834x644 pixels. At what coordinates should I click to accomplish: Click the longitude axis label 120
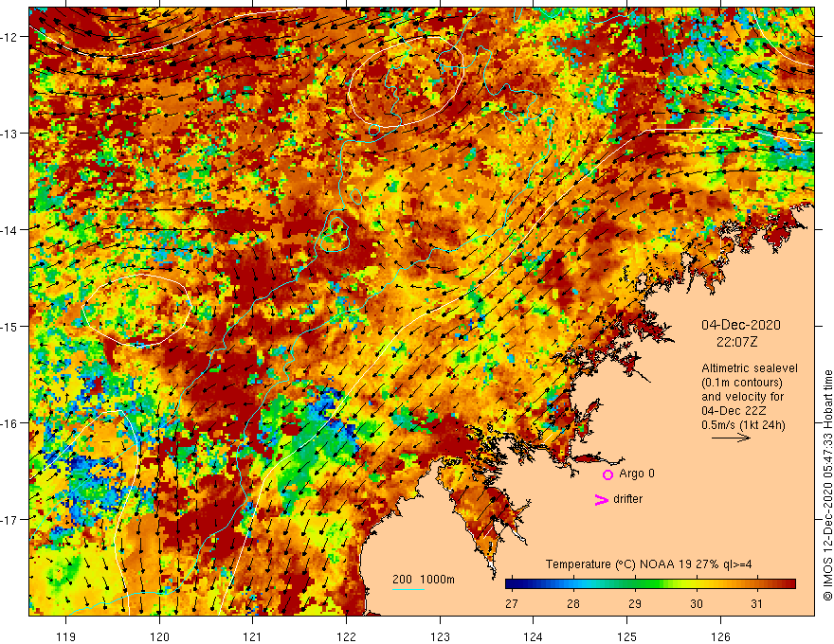159,636
